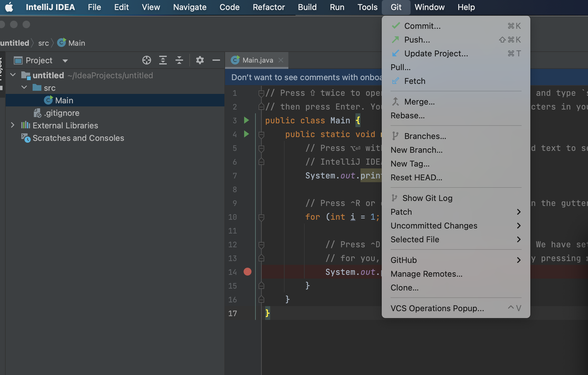Screen dimensions: 588x375
Task: Click the Merge icon in Git menu
Action: [396, 101]
